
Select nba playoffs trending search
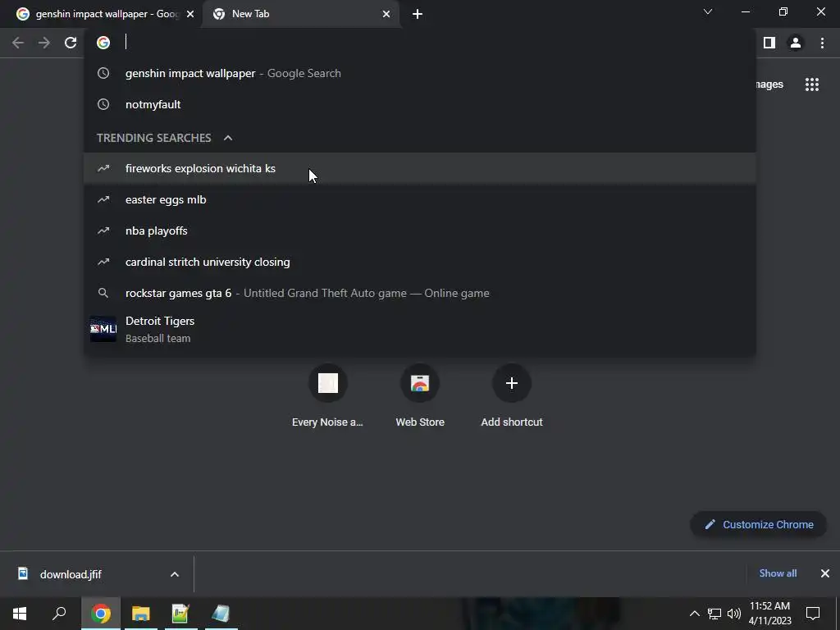pos(420,231)
